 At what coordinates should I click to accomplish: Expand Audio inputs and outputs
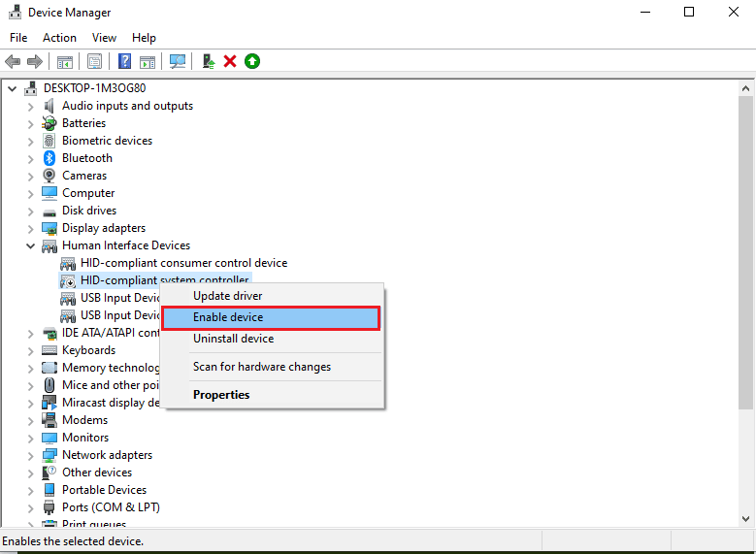click(31, 107)
